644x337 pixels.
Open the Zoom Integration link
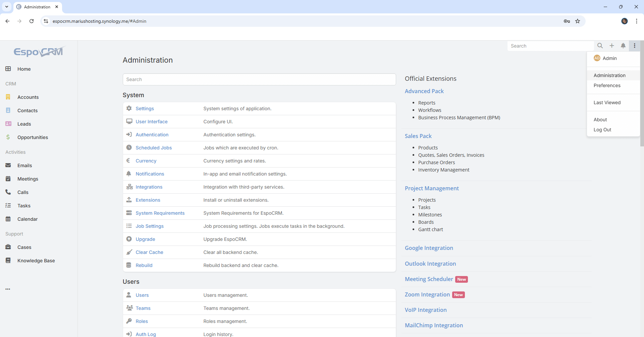tap(427, 294)
